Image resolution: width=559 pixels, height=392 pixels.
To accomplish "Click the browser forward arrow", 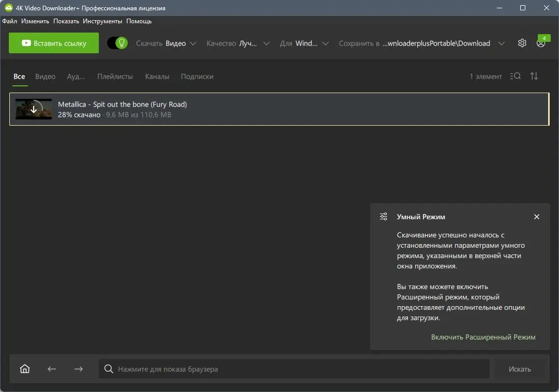I will click(79, 369).
